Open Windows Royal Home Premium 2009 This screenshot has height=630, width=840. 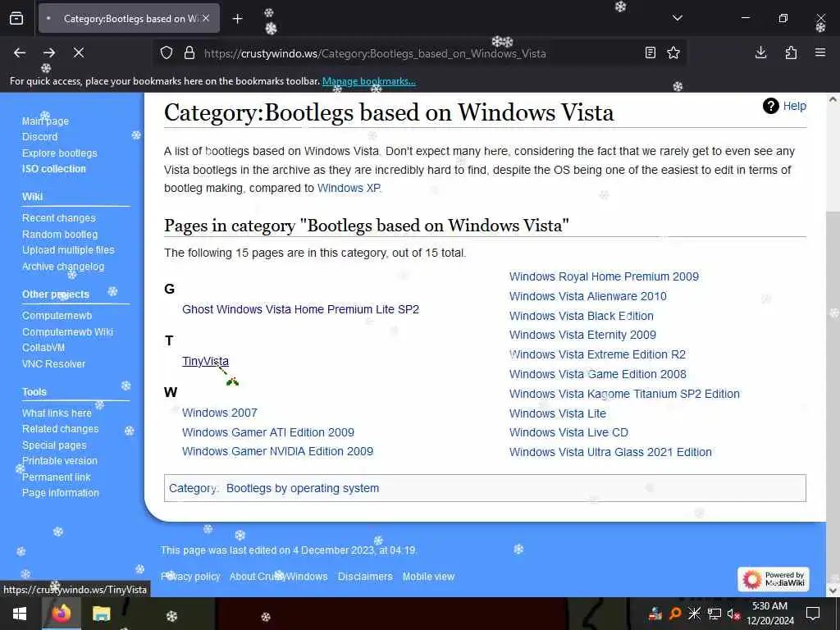tap(604, 277)
